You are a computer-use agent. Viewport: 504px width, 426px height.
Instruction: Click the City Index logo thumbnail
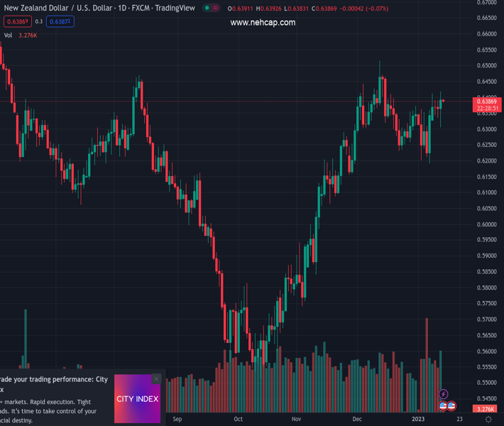pos(137,399)
